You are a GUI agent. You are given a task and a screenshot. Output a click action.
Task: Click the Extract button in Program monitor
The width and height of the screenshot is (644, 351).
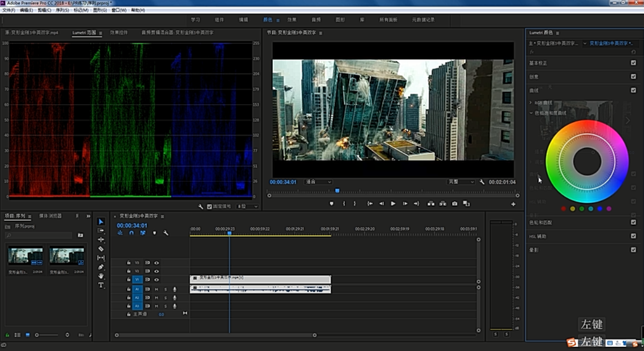[x=443, y=204]
